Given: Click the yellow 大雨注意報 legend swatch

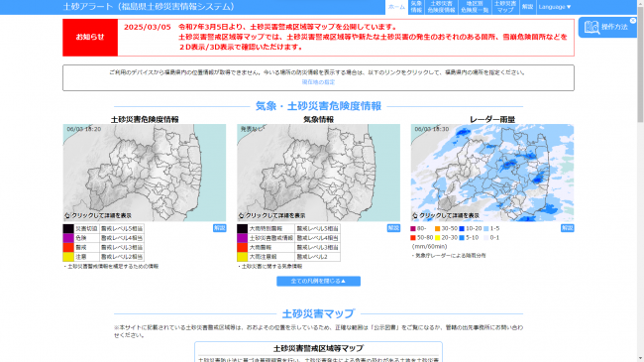Looking at the screenshot, I should tap(243, 257).
